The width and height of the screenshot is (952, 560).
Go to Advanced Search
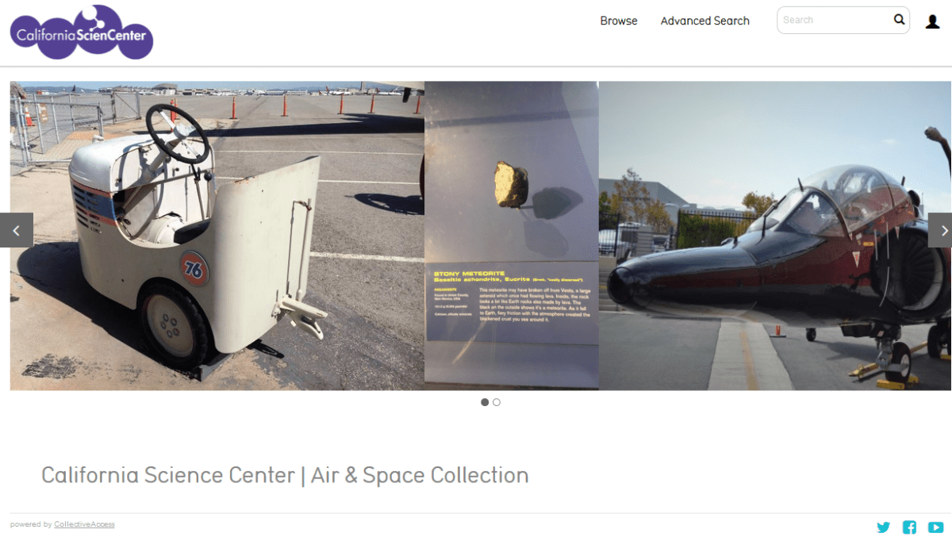704,21
